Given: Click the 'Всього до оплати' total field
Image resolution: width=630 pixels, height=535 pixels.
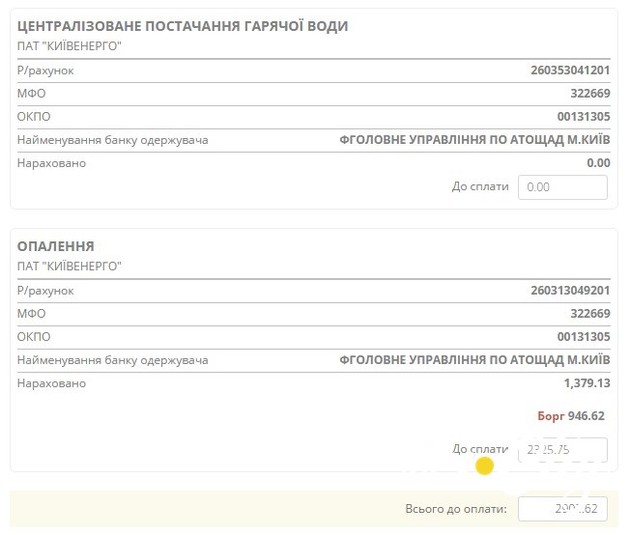Looking at the screenshot, I should coord(562,509).
